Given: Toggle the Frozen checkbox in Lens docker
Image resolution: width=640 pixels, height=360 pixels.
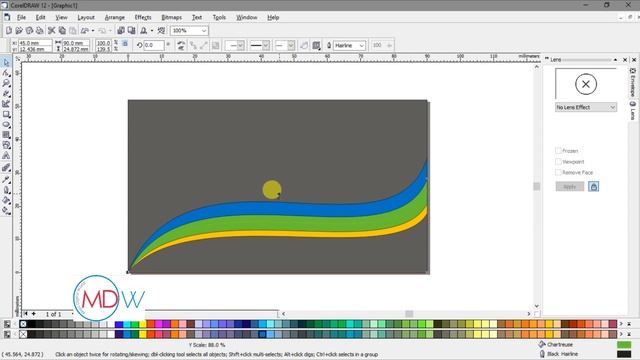Looking at the screenshot, I should pyautogui.click(x=558, y=151).
